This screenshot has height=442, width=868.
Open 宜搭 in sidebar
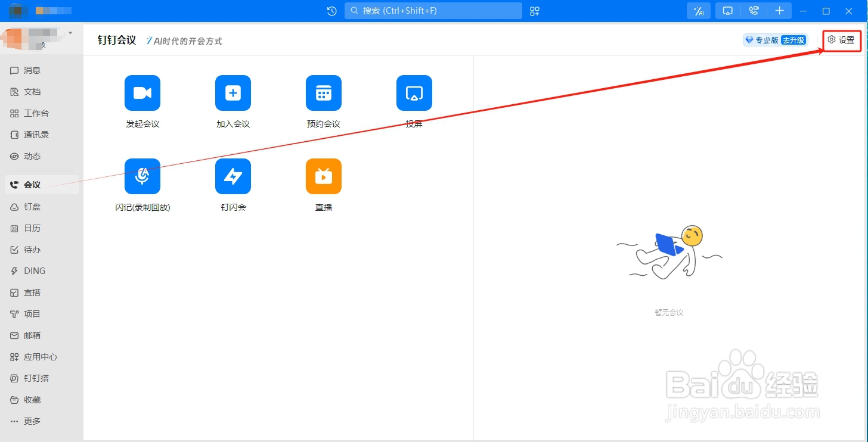pos(42,292)
